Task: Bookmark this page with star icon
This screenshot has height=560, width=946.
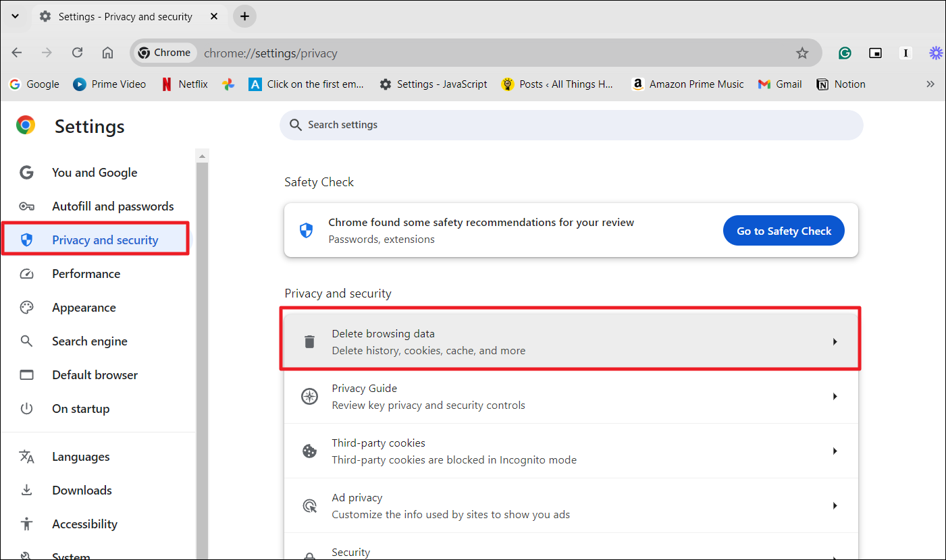Action: click(802, 53)
